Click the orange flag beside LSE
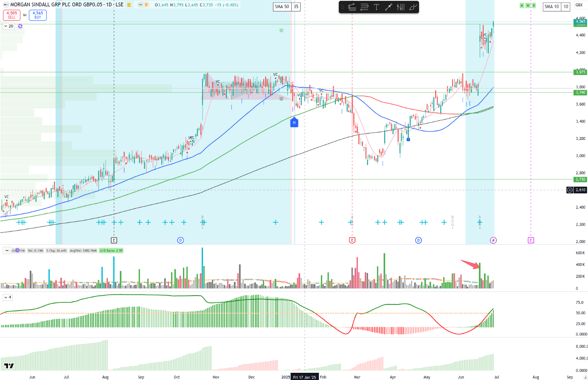Image resolution: width=588 pixels, height=380 pixels. pos(129,5)
